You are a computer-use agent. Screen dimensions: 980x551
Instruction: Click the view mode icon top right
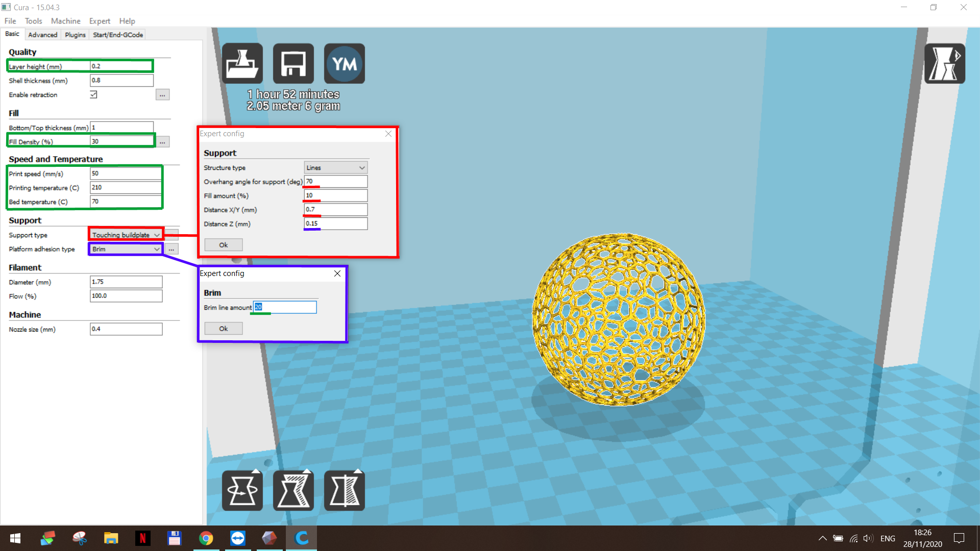pos(944,64)
